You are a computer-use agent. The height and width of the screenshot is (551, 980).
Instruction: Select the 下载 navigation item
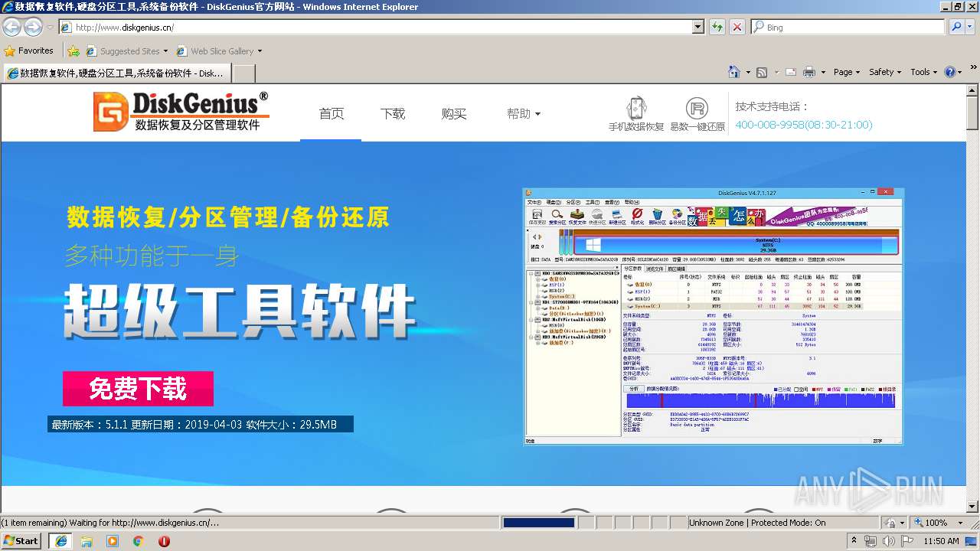[393, 113]
